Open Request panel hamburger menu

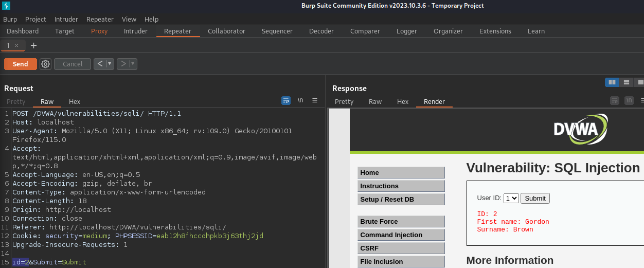click(315, 100)
